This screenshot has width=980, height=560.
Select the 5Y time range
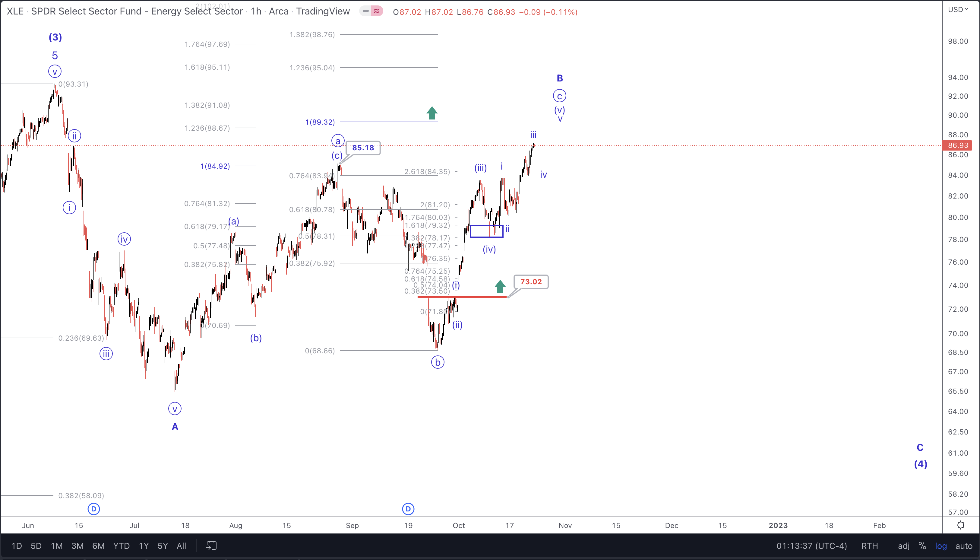[x=163, y=546]
